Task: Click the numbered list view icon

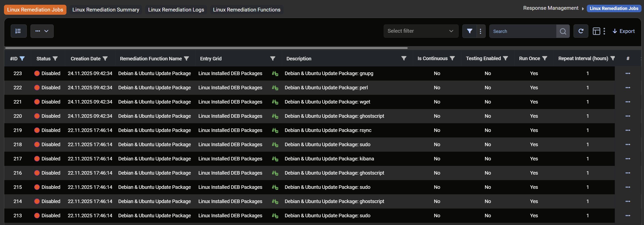Action: click(x=18, y=31)
